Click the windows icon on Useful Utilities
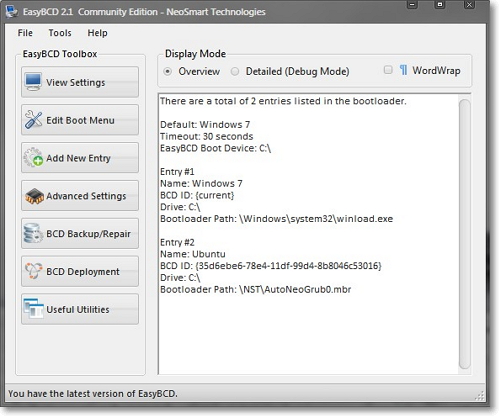 click(x=33, y=309)
